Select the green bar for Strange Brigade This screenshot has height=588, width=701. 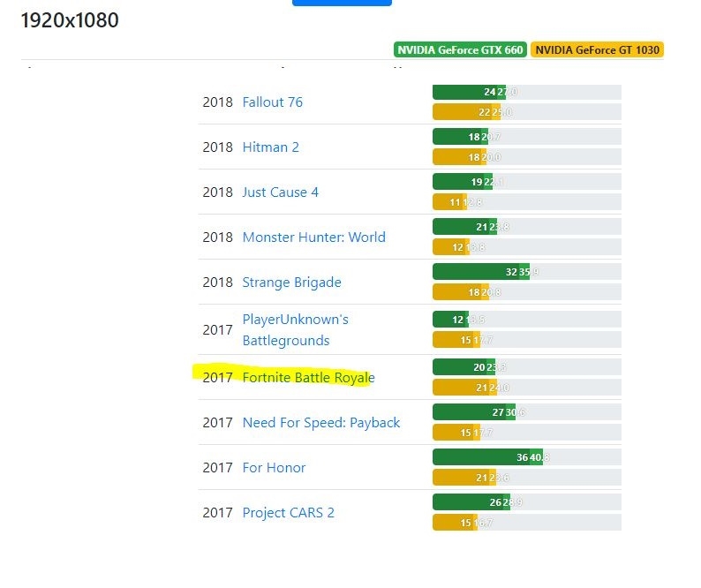click(479, 272)
